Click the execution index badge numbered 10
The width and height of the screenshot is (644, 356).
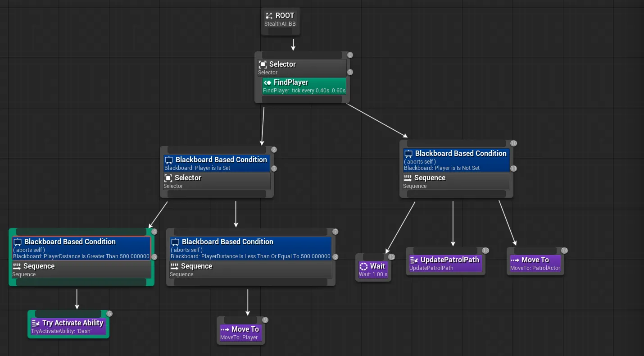click(513, 143)
